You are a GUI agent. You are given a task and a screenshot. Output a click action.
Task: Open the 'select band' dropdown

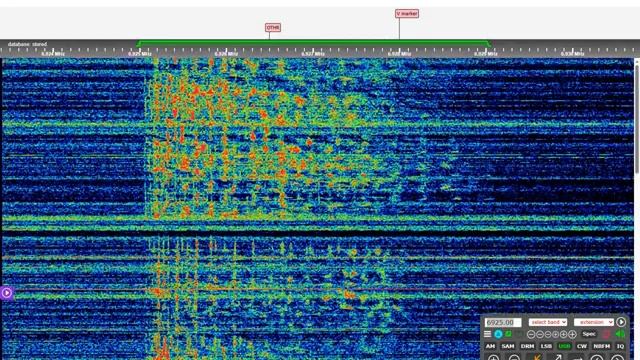pyautogui.click(x=548, y=322)
